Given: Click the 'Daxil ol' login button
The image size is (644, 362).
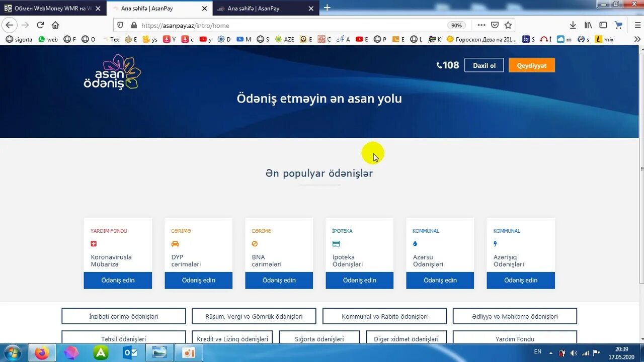Looking at the screenshot, I should coord(484,65).
